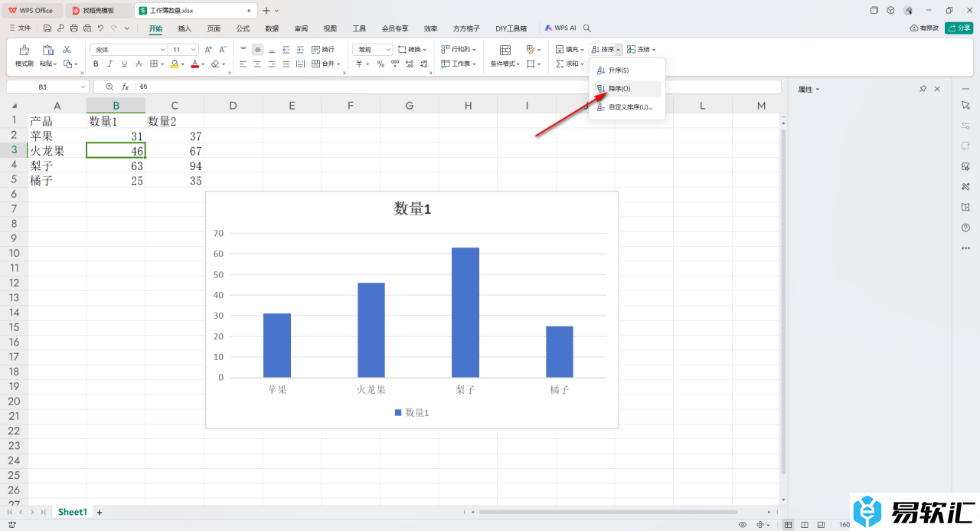Screen dimensions: 980x531
Task: Toggle italic formatting
Action: 110,64
